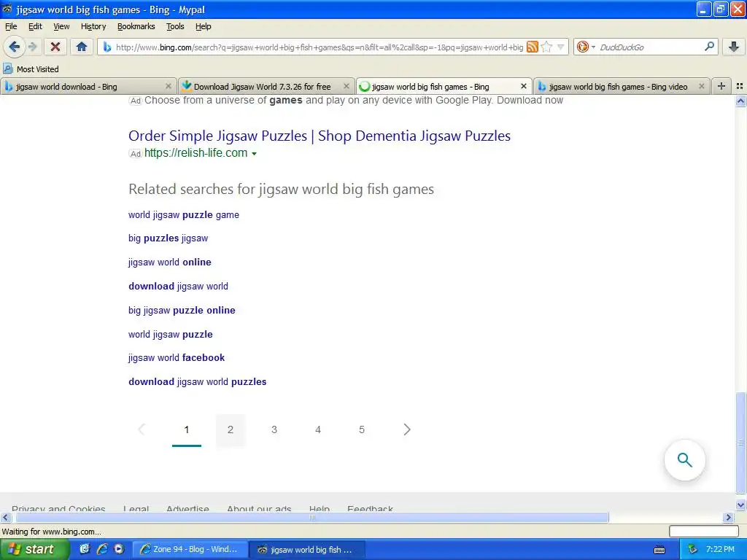Open related search 'world jigsaw puzzle'
Viewport: 747px width, 560px height.
tap(170, 334)
